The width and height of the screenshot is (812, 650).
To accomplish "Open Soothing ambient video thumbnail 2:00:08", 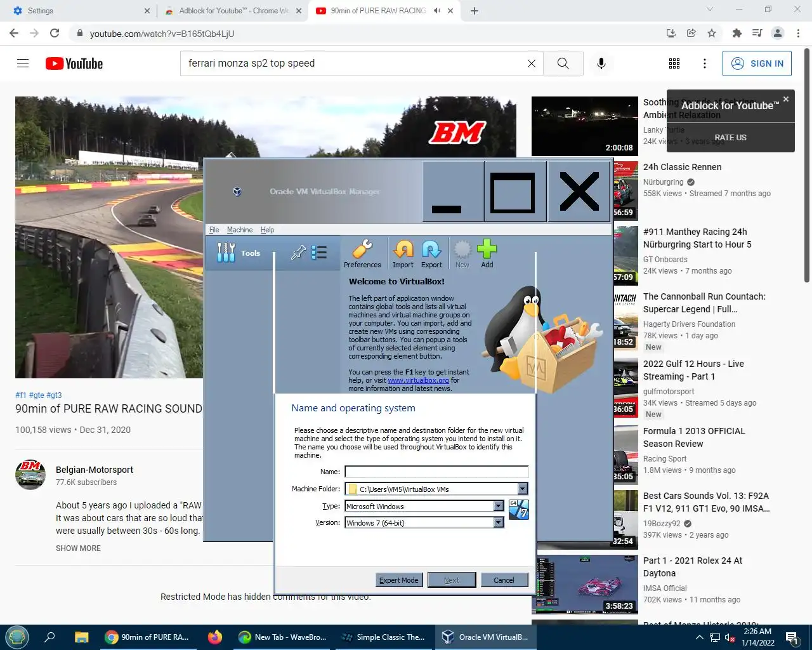I will coord(584,126).
